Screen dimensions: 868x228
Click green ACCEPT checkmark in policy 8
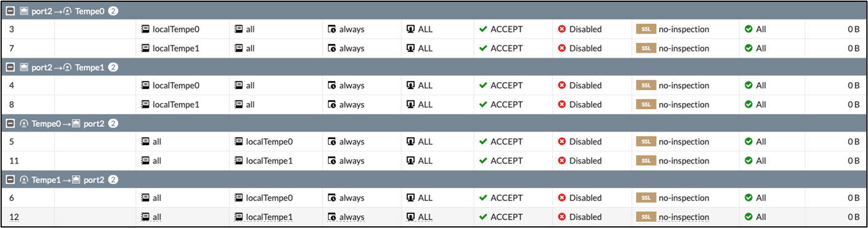pyautogui.click(x=483, y=105)
